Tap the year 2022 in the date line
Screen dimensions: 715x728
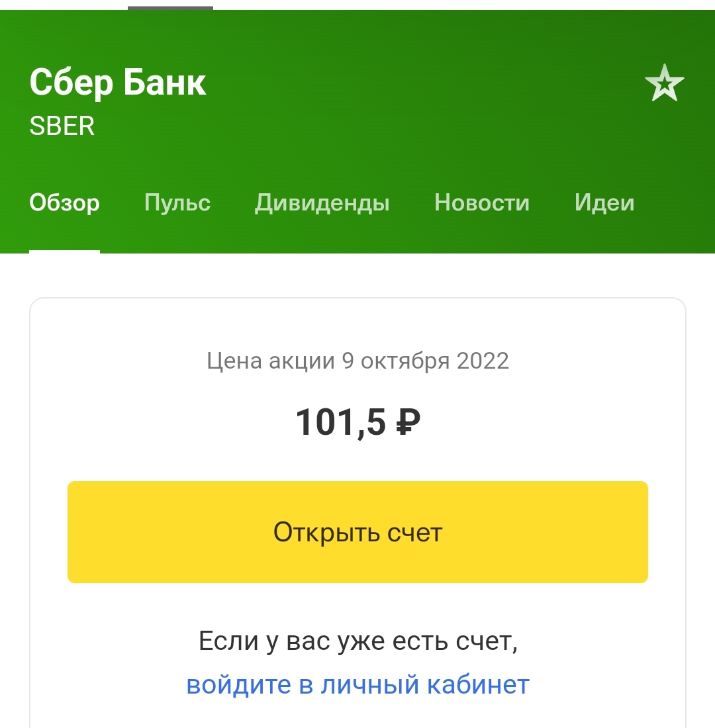tap(482, 361)
